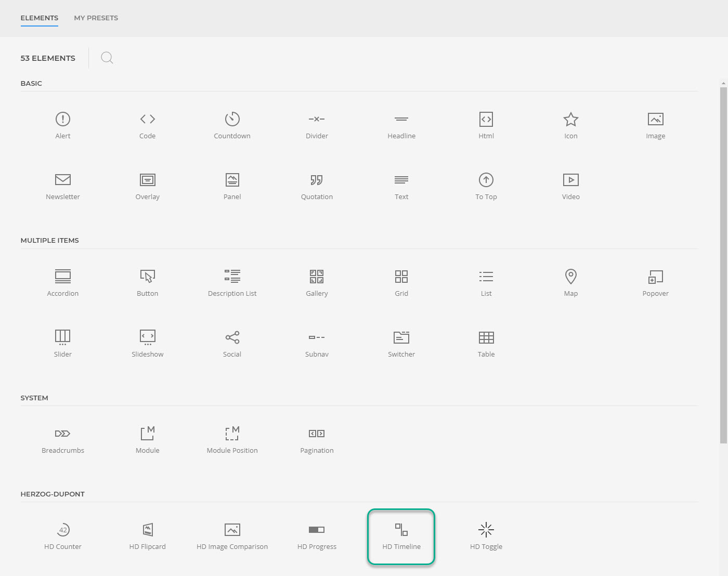Pick the Slideshow element
Screen dimensions: 728x576
[147, 343]
